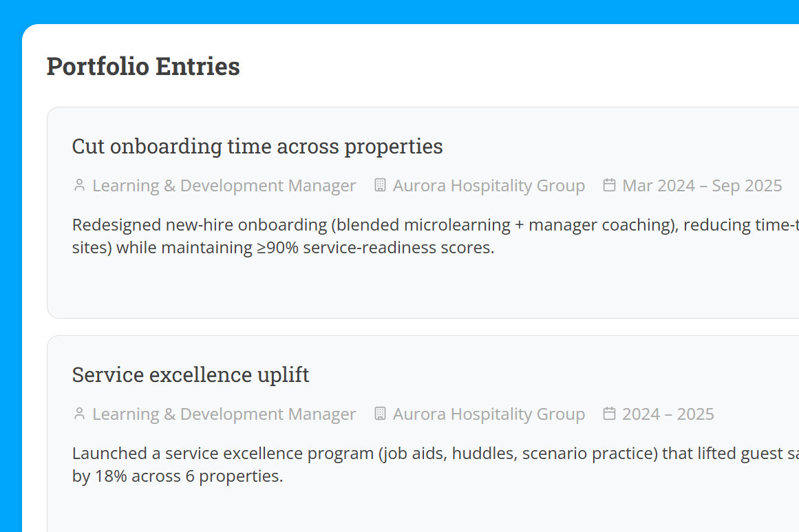Click the calendar icon beside Mar 2024 – Sep 2025
This screenshot has height=532, width=799.
click(x=609, y=185)
